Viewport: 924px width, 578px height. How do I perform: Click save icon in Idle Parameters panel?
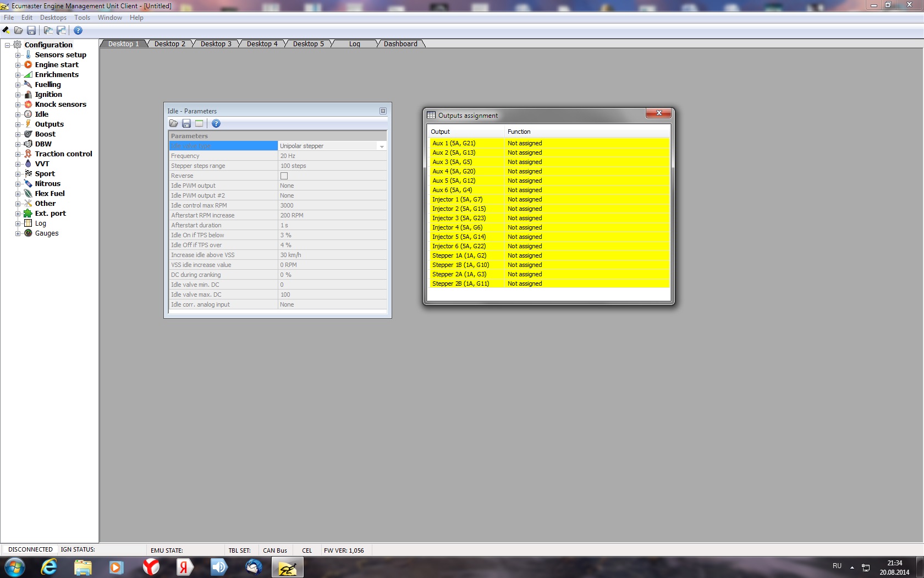(x=186, y=124)
